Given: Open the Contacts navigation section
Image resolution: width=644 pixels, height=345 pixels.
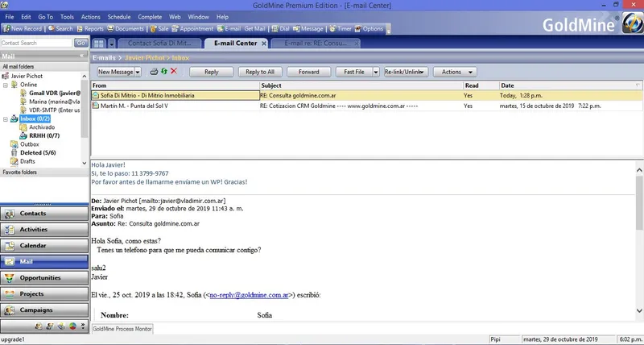Looking at the screenshot, I should pyautogui.click(x=44, y=214).
